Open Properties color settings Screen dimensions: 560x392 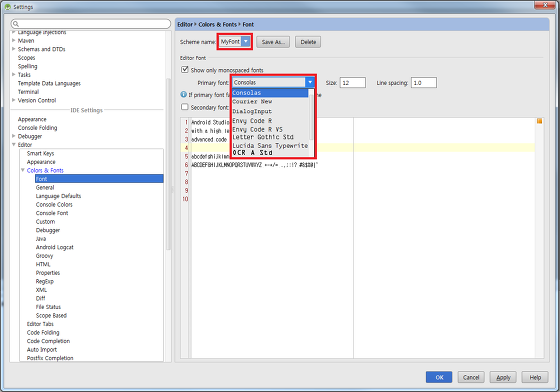point(48,273)
